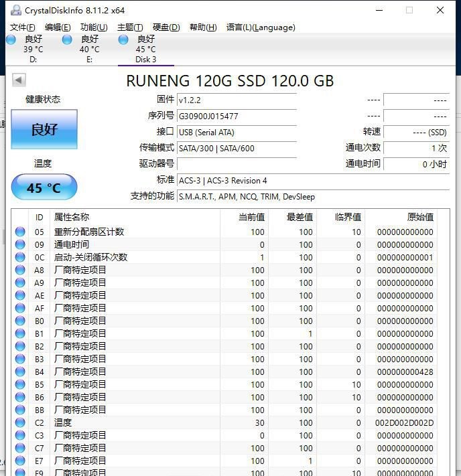This screenshot has height=476, width=461.
Task: Click the interface field USB (Serial ATA)
Action: click(237, 132)
